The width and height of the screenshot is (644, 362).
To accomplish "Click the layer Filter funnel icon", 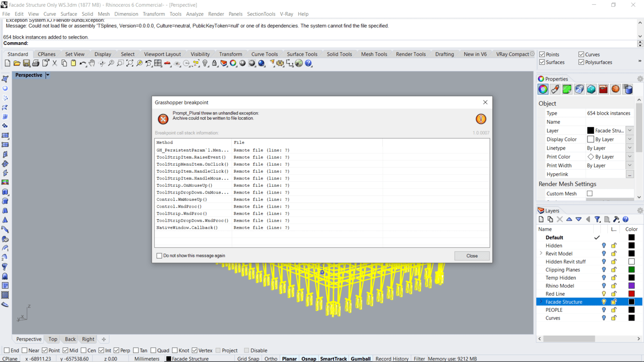I will [x=598, y=220].
